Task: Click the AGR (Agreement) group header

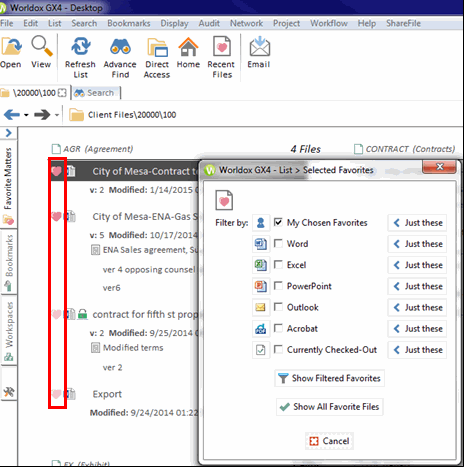Action: [x=92, y=149]
